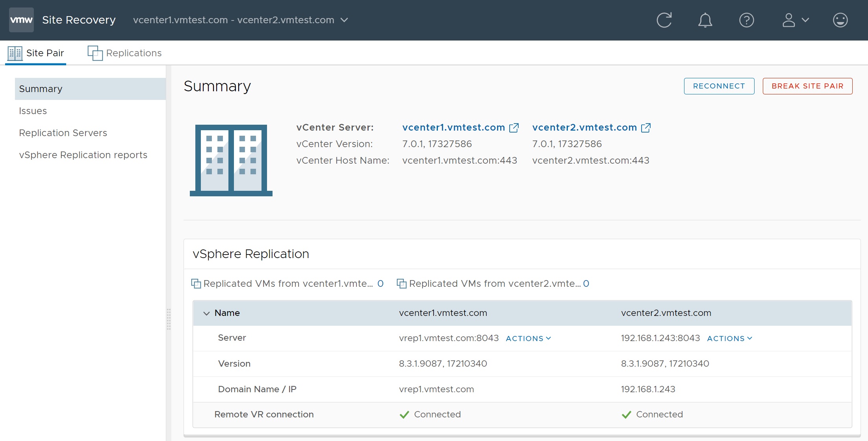Image resolution: width=868 pixels, height=441 pixels.
Task: Click the sidebar splitter handle
Action: (x=169, y=319)
